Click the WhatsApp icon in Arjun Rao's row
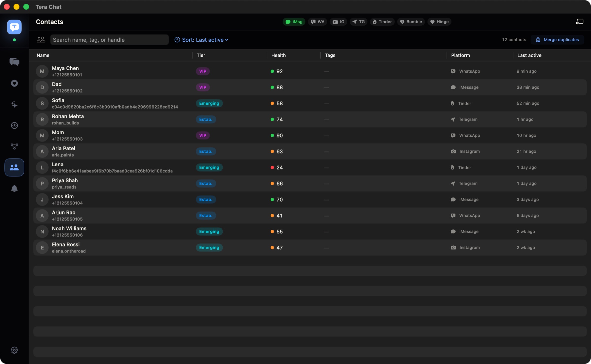 coord(453,216)
